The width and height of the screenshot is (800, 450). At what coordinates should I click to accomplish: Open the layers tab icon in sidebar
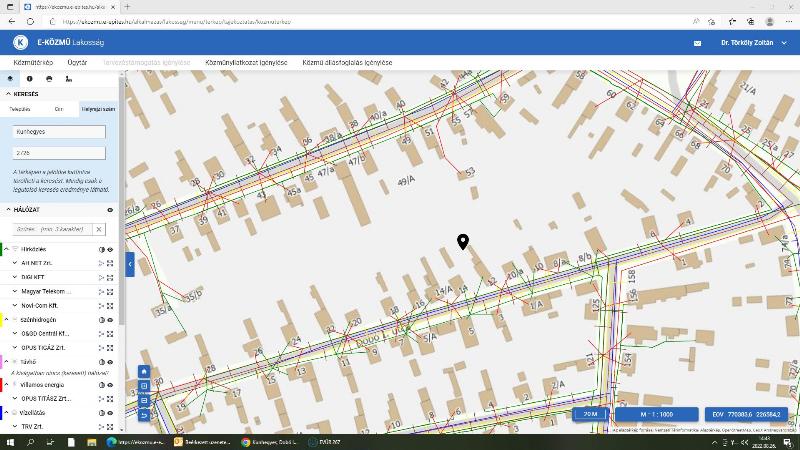point(10,79)
